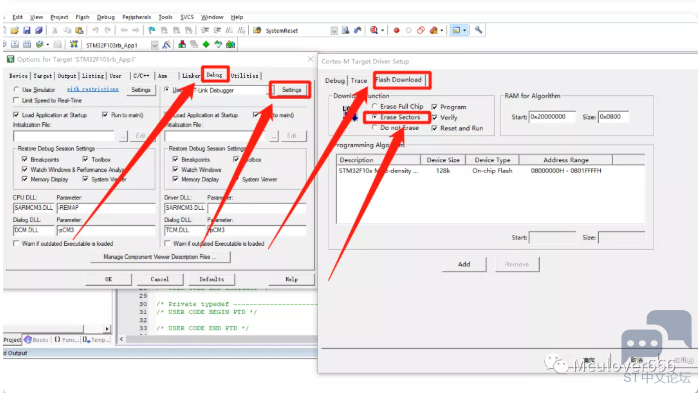
Task: Open the Flash menu
Action: [x=82, y=17]
